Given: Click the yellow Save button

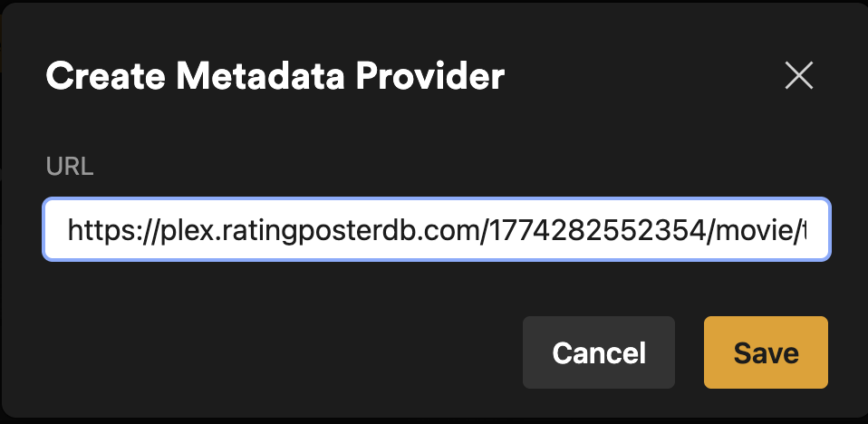Looking at the screenshot, I should point(766,352).
